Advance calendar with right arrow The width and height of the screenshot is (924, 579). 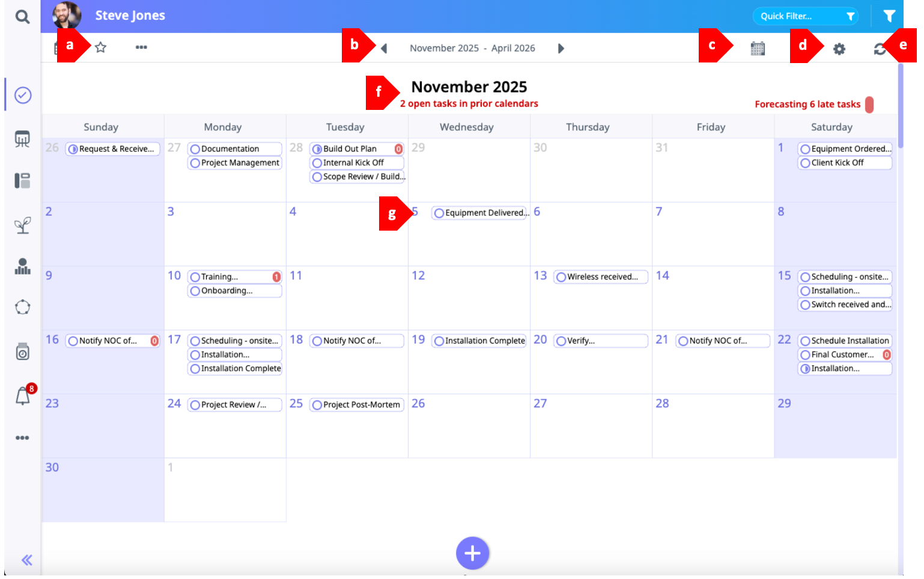point(561,49)
